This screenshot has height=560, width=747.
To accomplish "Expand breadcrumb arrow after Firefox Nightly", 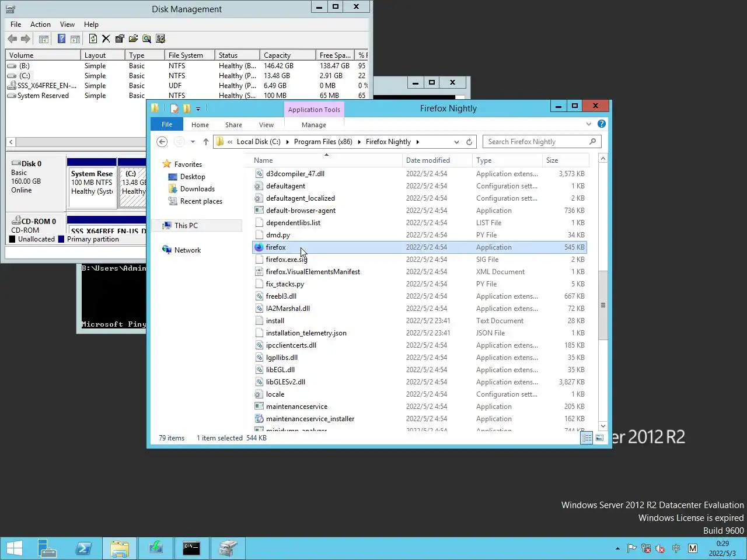I will pyautogui.click(x=417, y=142).
